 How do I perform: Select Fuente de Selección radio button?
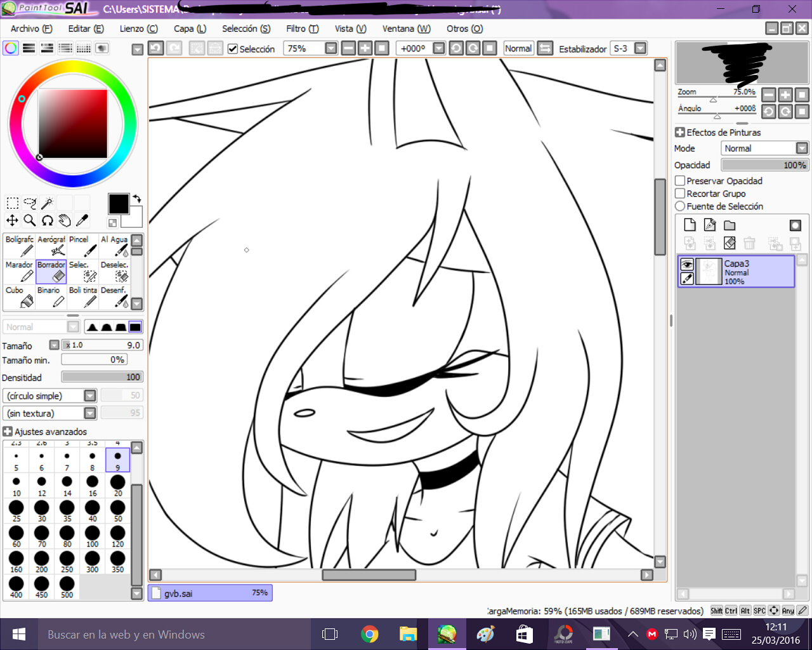point(680,206)
